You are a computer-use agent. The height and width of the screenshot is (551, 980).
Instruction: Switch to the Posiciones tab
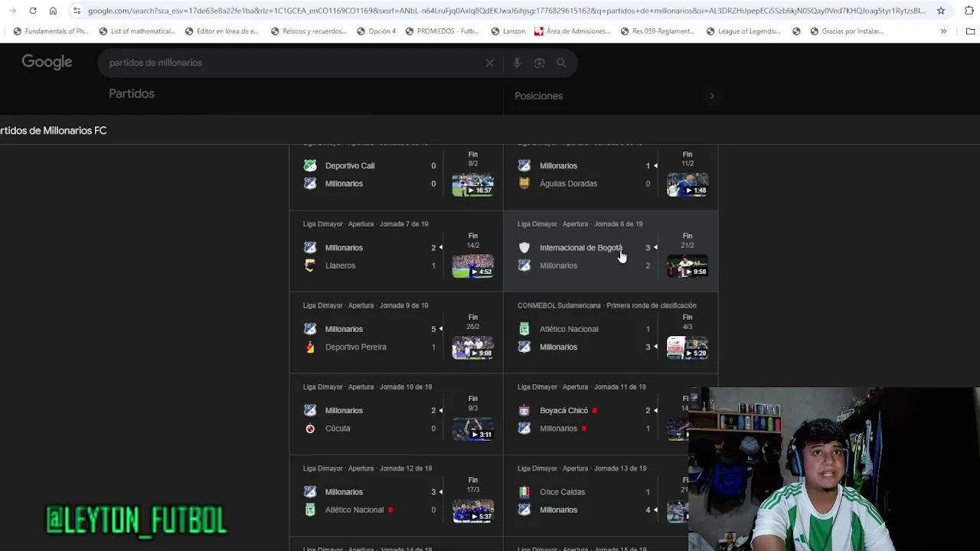(539, 96)
